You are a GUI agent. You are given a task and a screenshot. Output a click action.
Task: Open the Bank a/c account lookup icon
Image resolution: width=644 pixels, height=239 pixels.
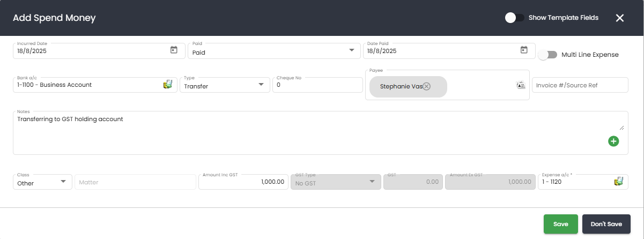click(x=168, y=85)
